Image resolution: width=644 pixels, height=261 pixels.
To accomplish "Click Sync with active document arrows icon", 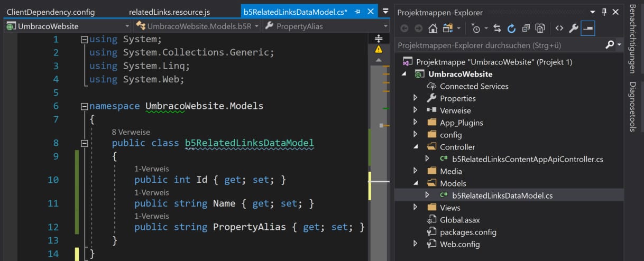I will pos(497,28).
